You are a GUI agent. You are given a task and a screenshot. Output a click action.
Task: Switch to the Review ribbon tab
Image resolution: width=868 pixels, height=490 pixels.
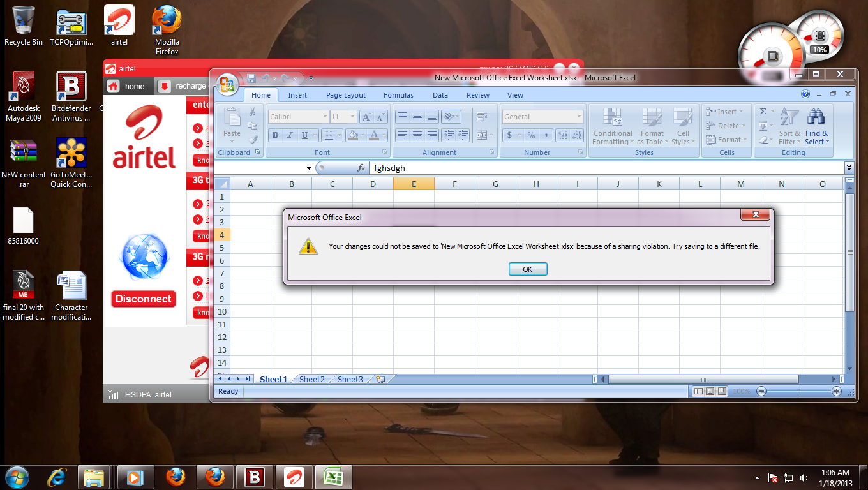click(x=478, y=95)
